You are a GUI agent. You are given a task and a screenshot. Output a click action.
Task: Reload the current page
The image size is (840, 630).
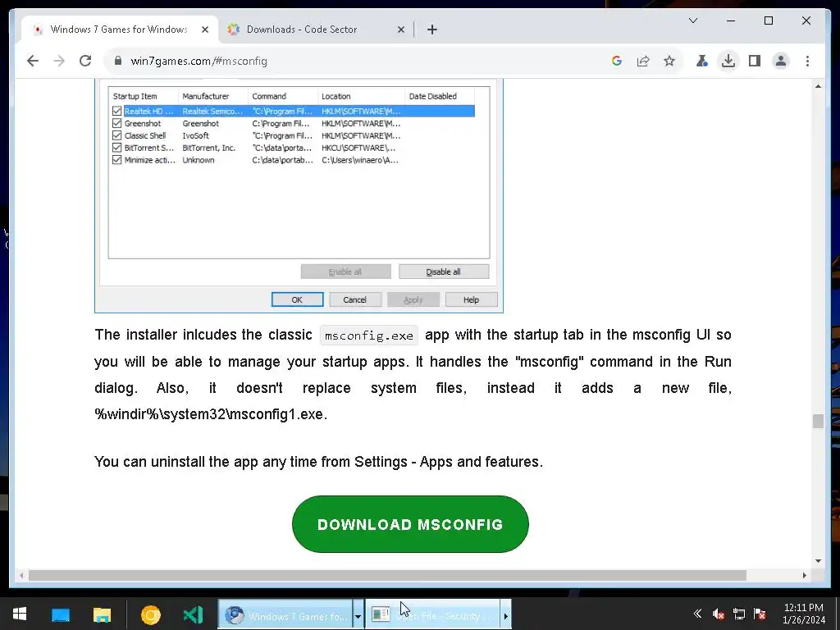[85, 61]
